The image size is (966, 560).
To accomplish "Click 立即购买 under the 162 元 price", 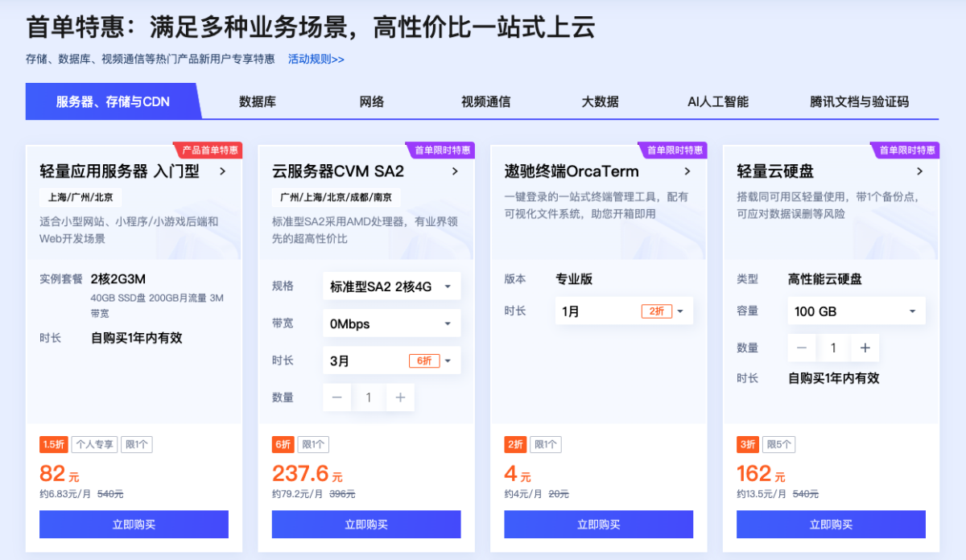I will (831, 525).
